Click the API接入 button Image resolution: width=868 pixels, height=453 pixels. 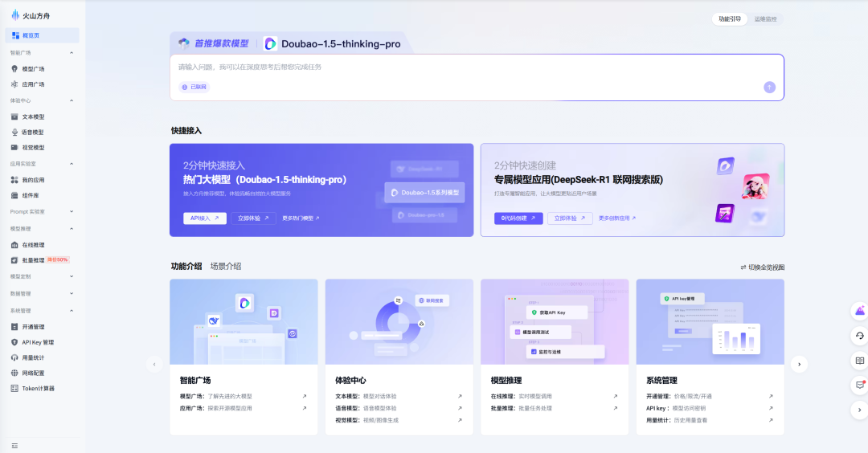205,218
